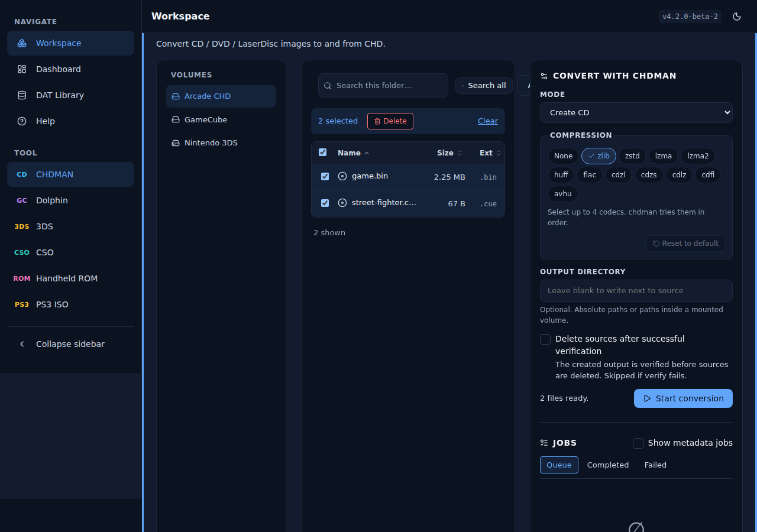Screen dimensions: 757x532
Task: Switch to the Completed jobs tab
Action: pyautogui.click(x=608, y=465)
